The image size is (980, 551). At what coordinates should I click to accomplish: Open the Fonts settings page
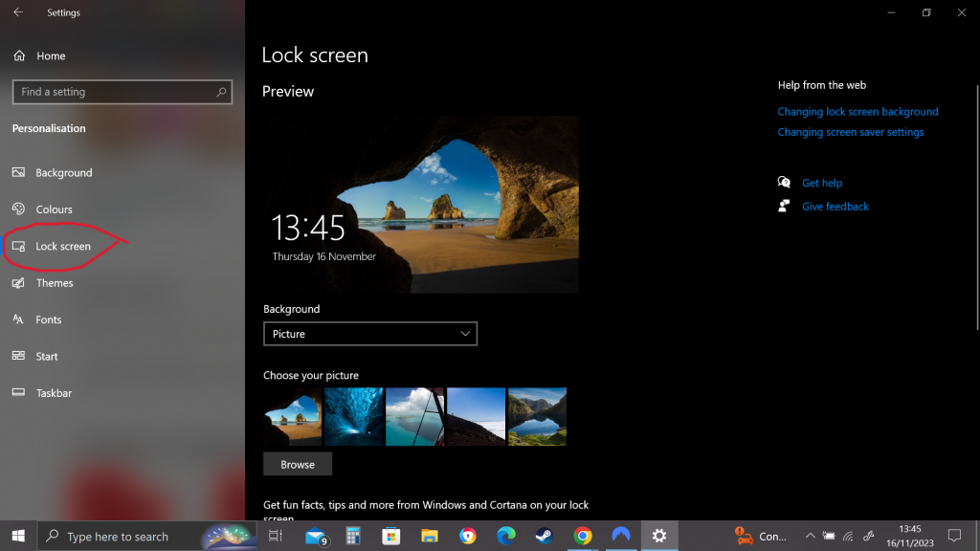(x=48, y=320)
